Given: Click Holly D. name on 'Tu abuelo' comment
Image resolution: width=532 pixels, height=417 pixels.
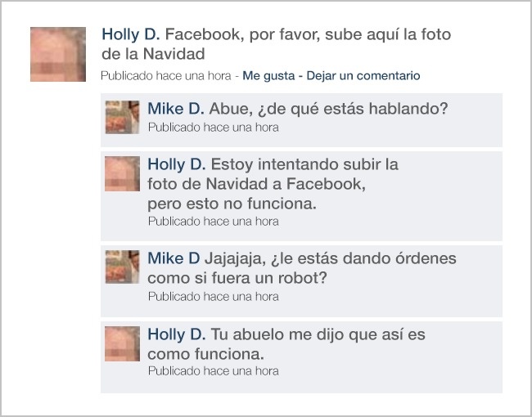Looking at the screenshot, I should 177,334.
